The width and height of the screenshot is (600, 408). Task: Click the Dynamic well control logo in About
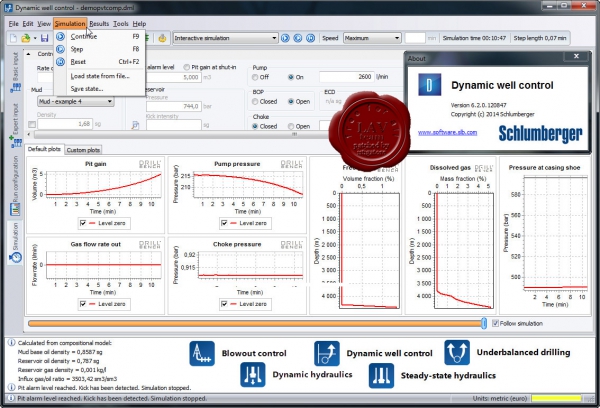pos(429,85)
